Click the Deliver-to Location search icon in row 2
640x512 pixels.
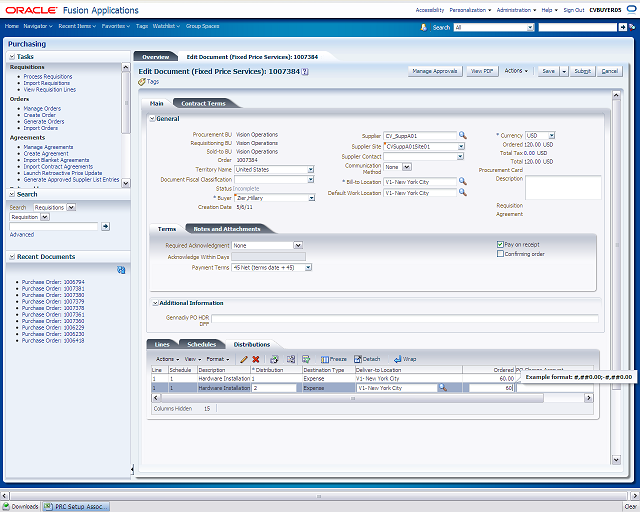pos(442,387)
